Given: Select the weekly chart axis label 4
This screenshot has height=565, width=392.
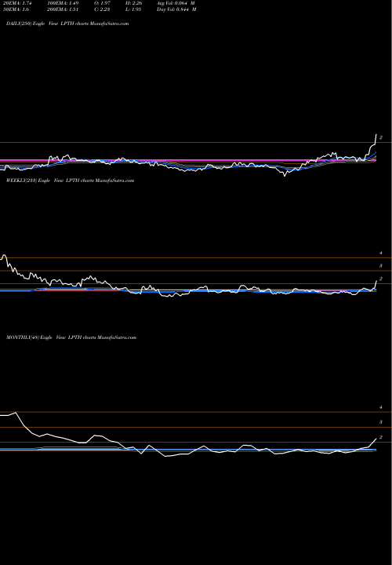Looking at the screenshot, I should [381, 253].
